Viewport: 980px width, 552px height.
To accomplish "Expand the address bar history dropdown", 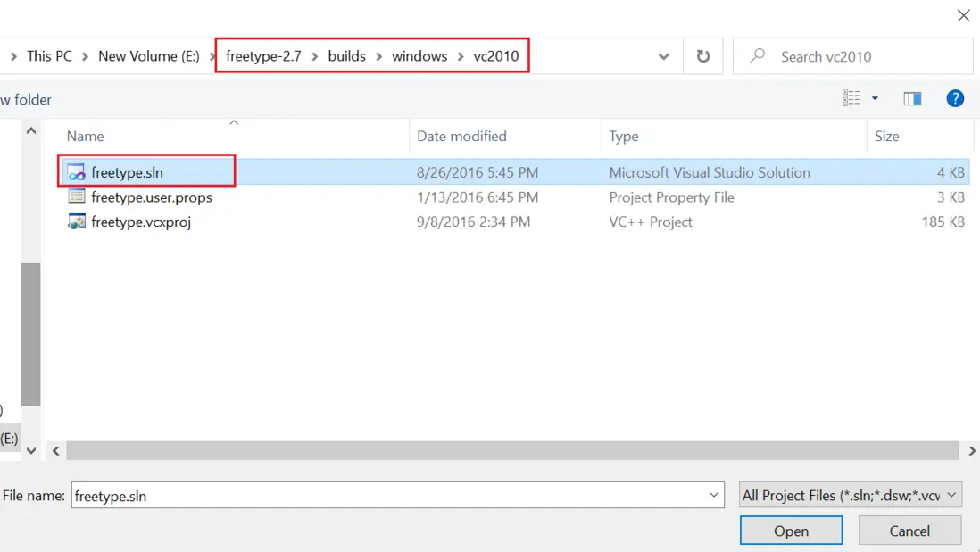I will coord(664,56).
